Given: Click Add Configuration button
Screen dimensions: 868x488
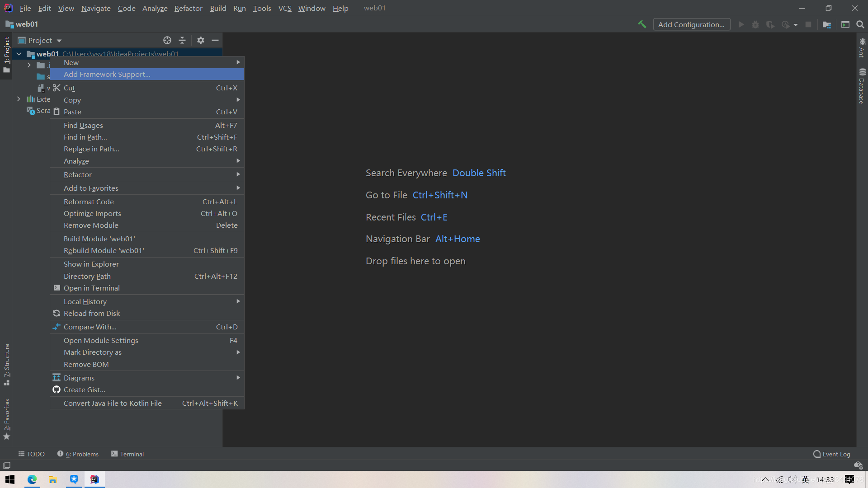Looking at the screenshot, I should click(x=692, y=24).
